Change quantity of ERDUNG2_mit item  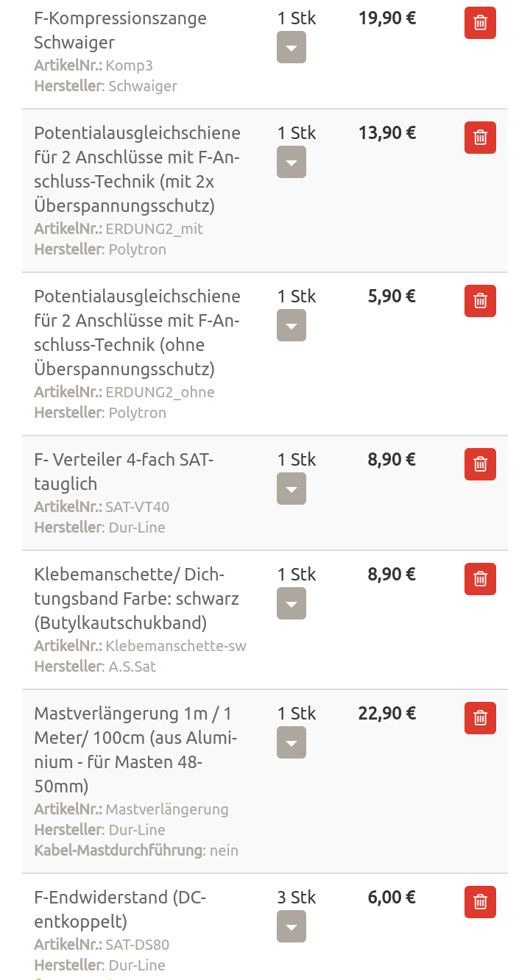pos(291,163)
